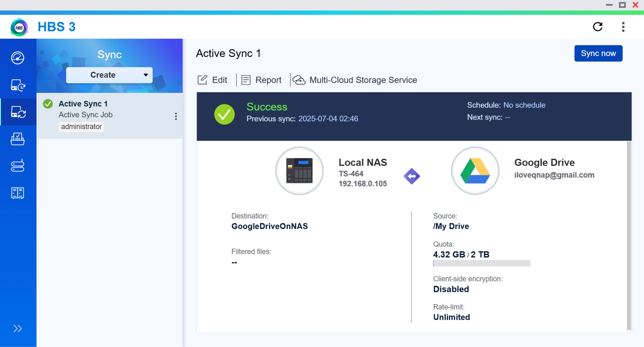Minimize the HBS 3 window
The width and height of the screenshot is (644, 347).
tap(609, 5)
